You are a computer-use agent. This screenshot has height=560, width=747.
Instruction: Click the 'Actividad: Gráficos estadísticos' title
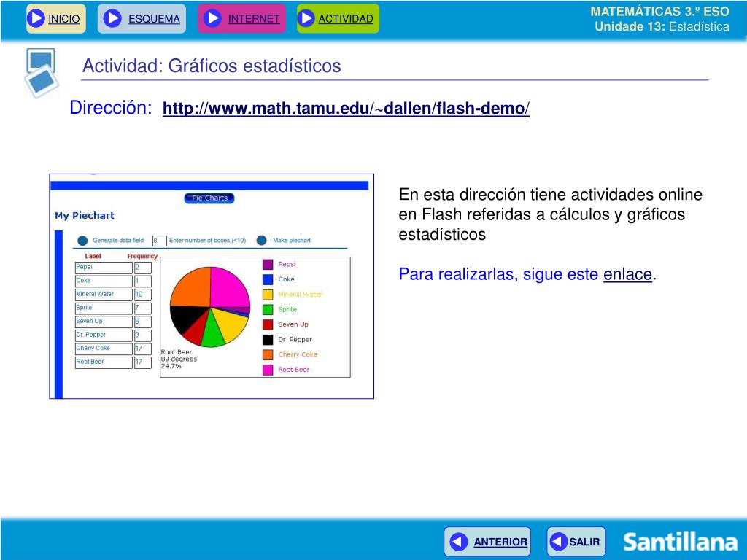(212, 66)
